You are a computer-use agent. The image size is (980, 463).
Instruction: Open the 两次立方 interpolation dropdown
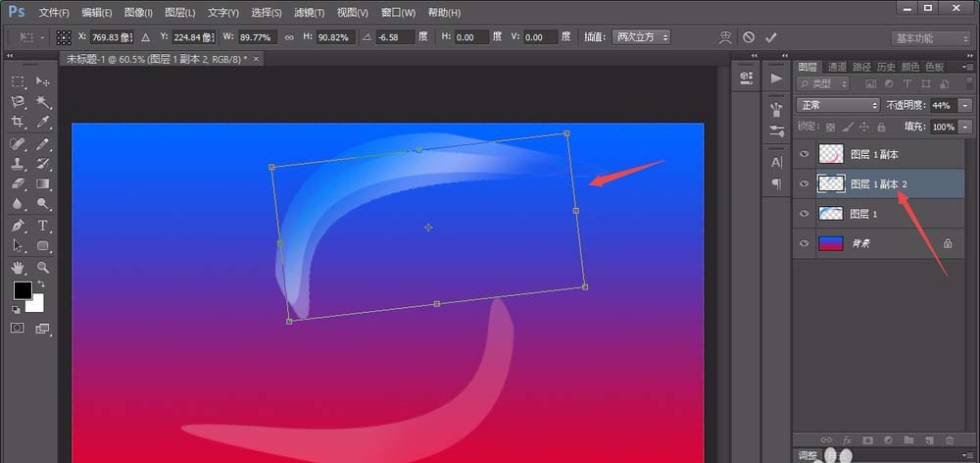tap(642, 37)
